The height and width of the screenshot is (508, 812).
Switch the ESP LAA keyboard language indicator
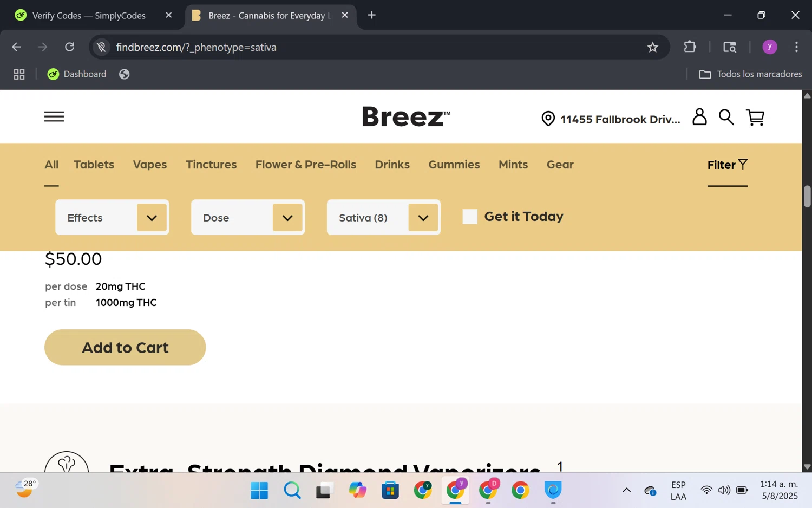[x=678, y=490]
